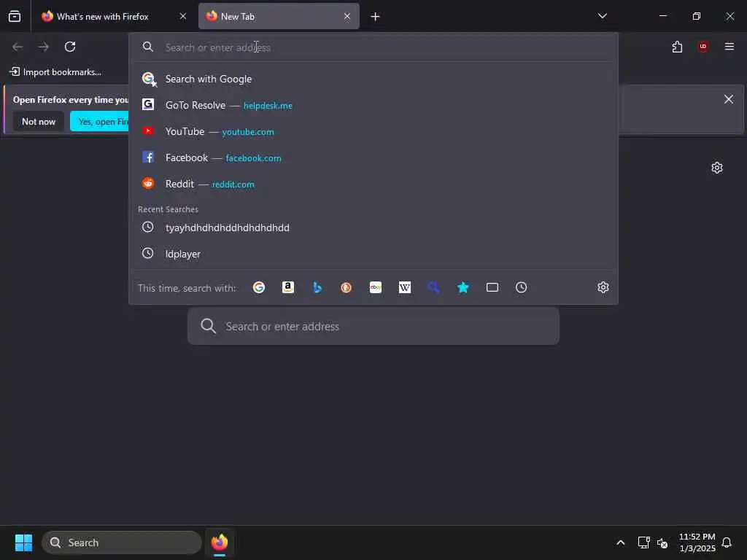
Task: Search this time with Wikipedia icon
Action: coord(404,287)
